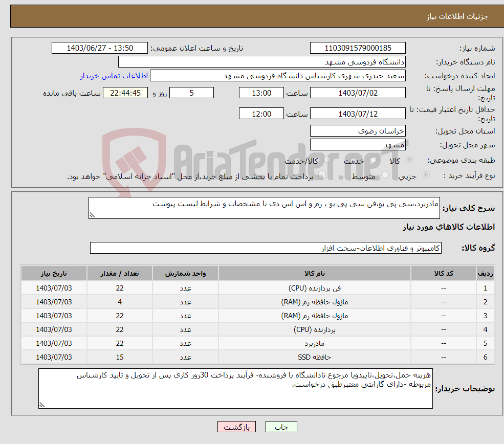This screenshot has height=444, width=504.
Task: Click the requester field سعید حیدری شهری
Action: [x=278, y=76]
